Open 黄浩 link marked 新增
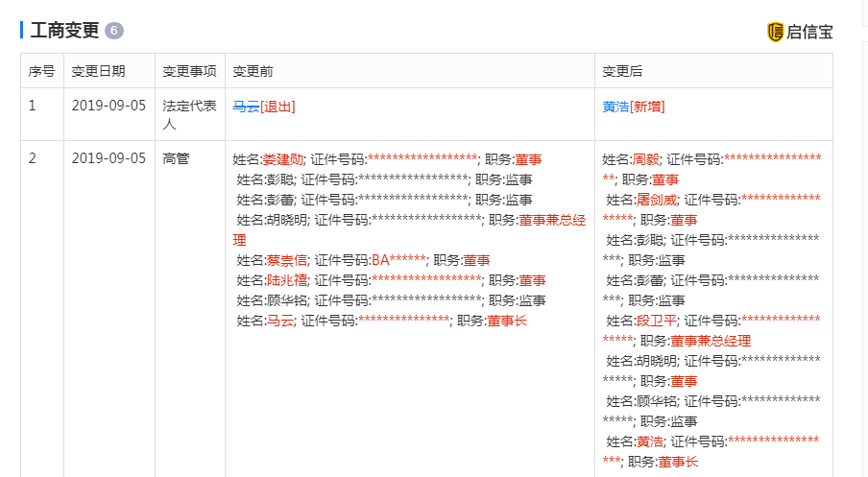 (615, 107)
